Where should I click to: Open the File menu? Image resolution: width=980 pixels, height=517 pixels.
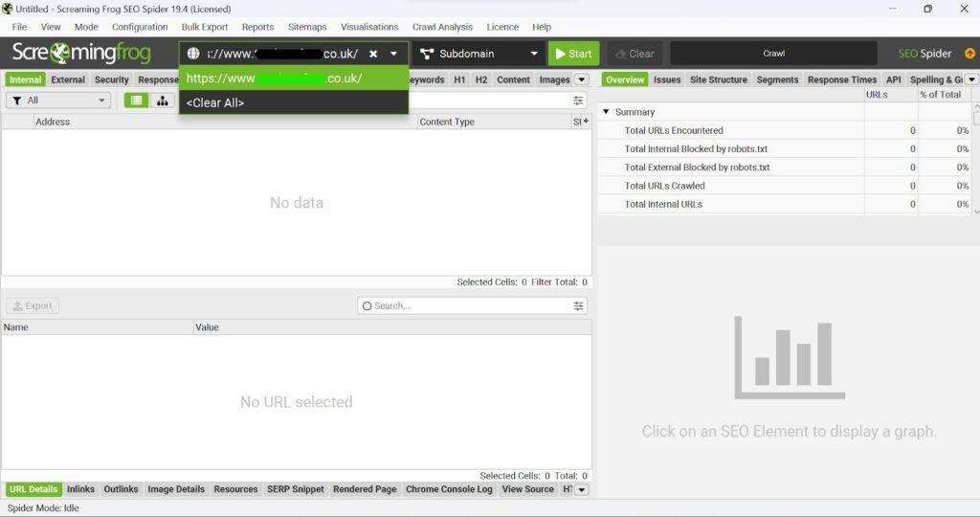(19, 27)
